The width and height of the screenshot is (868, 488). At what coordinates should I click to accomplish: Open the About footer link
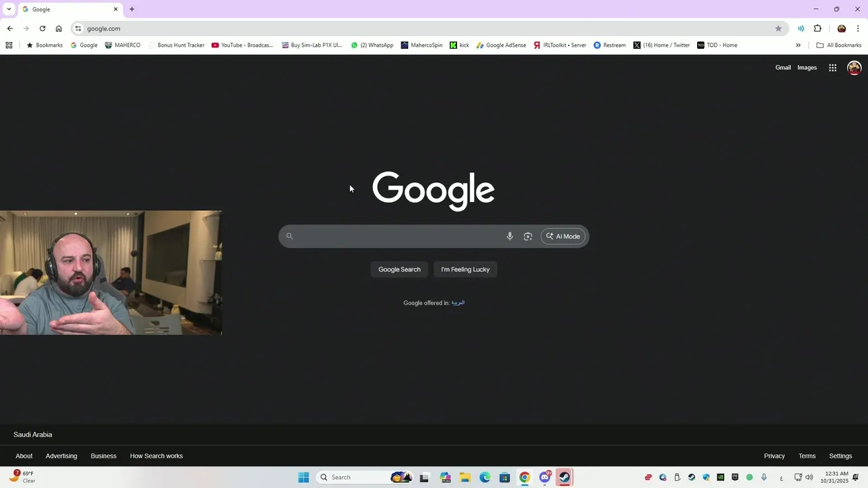(x=24, y=456)
